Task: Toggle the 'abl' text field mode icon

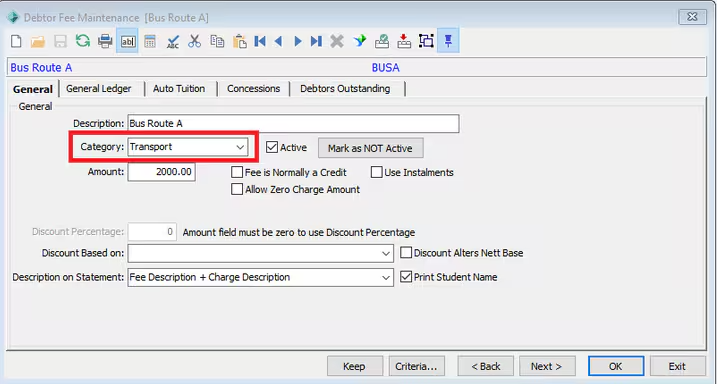Action: pos(128,41)
